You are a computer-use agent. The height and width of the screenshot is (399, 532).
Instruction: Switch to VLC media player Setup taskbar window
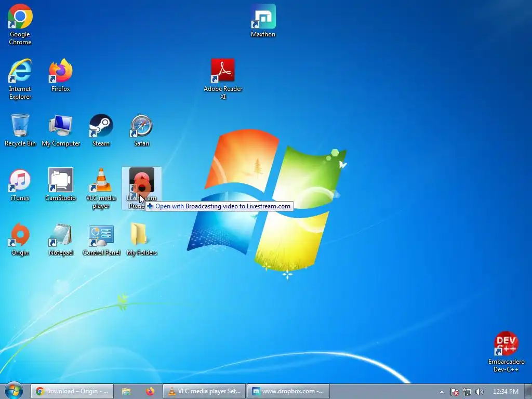(204, 391)
